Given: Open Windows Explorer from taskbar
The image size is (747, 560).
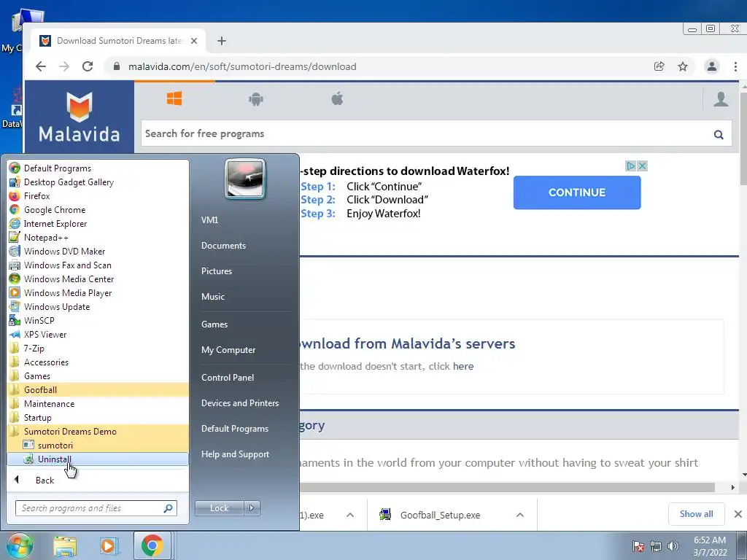Looking at the screenshot, I should (x=65, y=545).
